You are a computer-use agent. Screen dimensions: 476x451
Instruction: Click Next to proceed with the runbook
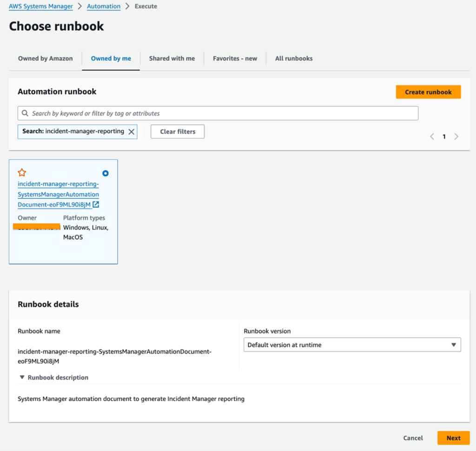(453, 438)
